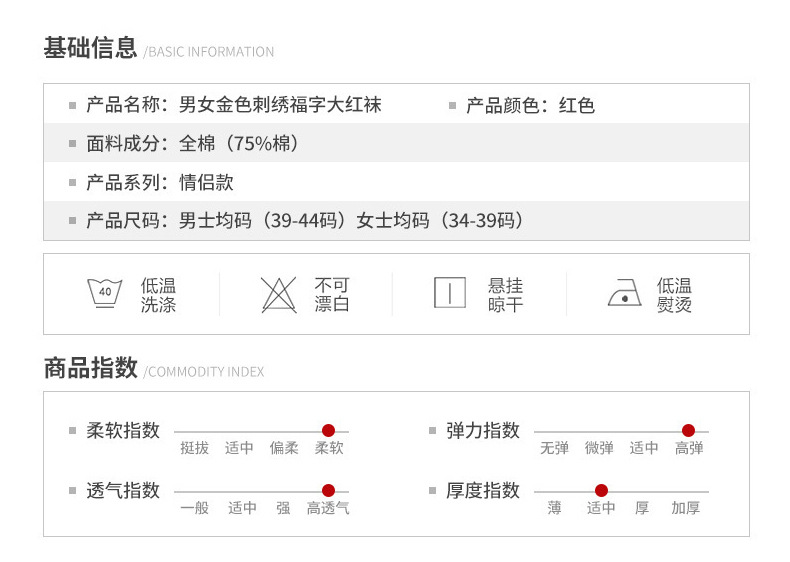Click the hang-dry square icon
Viewport: 790px width, 562px height.
450,293
